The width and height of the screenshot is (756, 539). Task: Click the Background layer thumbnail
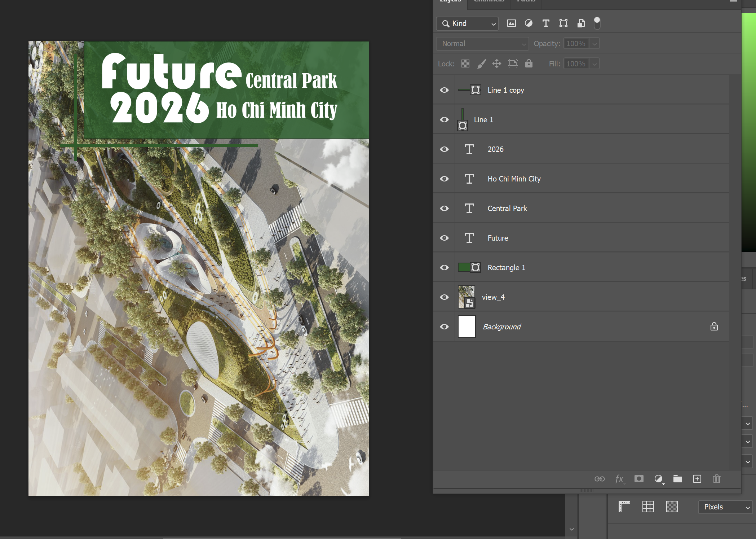pos(467,327)
